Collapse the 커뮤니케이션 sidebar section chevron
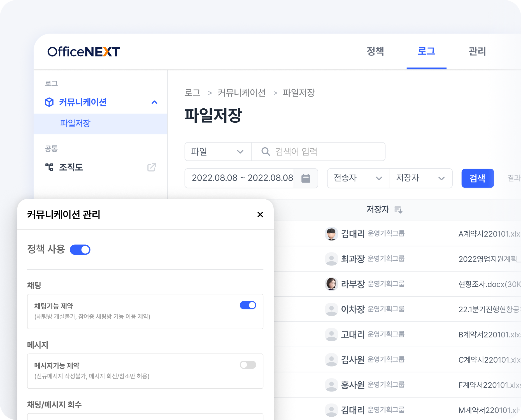Image resolution: width=521 pixels, height=420 pixels. click(x=154, y=102)
